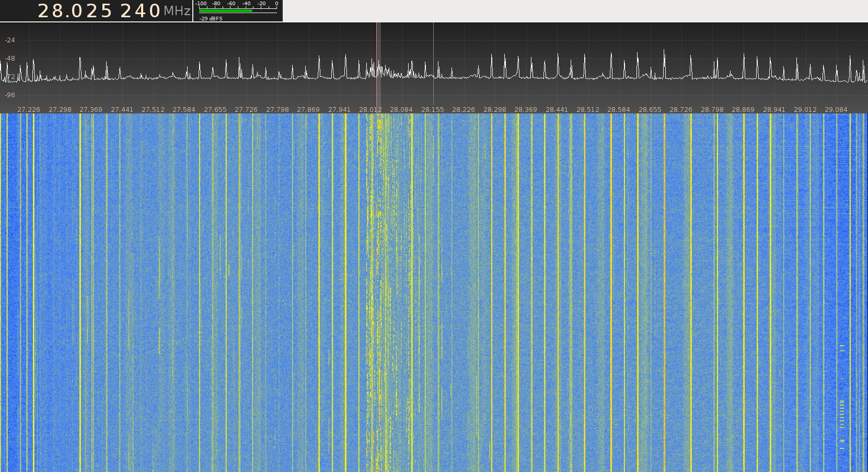
Task: Click the MHz units digit 8 in frequency display
Action: 57,11
